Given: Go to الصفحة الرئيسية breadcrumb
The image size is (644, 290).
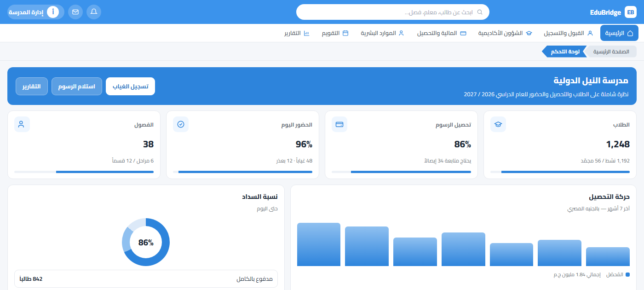Looking at the screenshot, I should pos(611,52).
